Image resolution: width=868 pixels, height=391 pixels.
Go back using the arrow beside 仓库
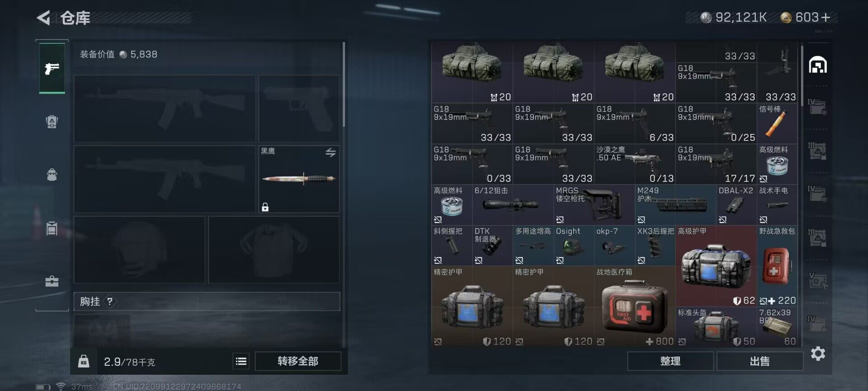pyautogui.click(x=43, y=18)
